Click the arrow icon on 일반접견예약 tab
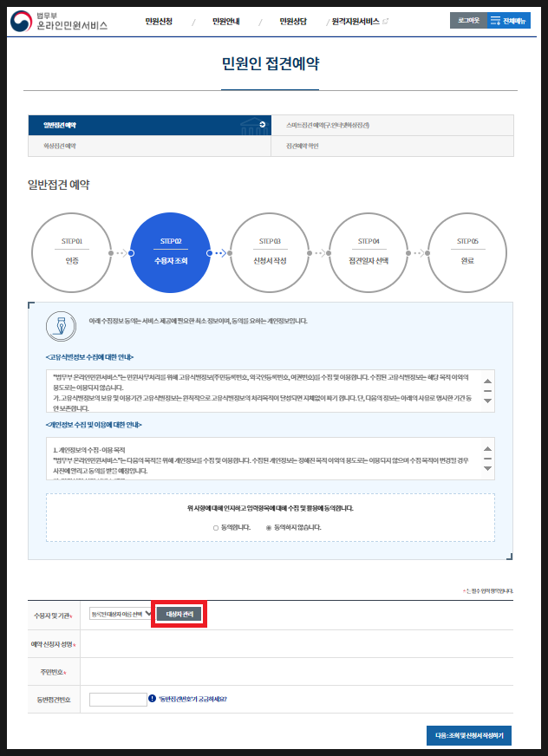The width and height of the screenshot is (548, 756). pyautogui.click(x=263, y=125)
